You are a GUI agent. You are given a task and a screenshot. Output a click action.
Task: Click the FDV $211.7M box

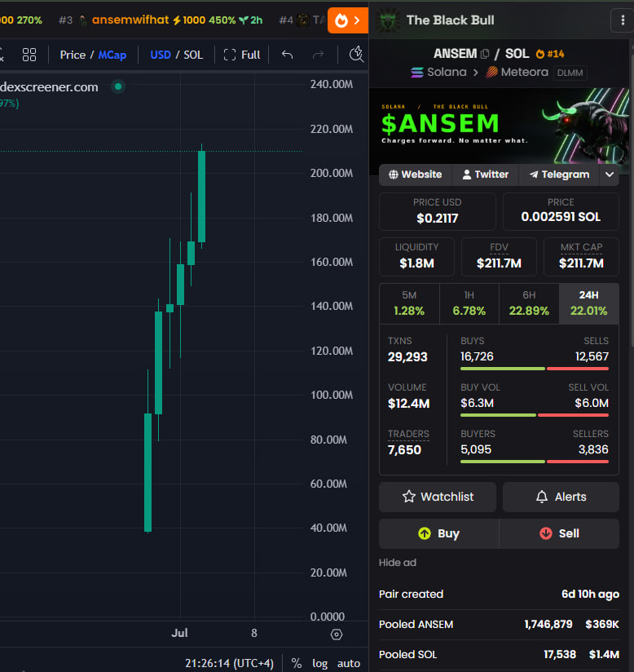(499, 257)
